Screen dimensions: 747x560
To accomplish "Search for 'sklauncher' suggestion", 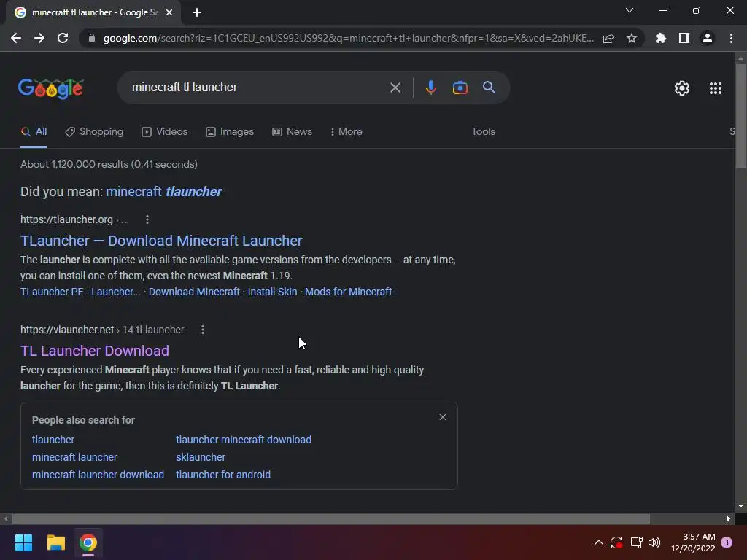I will [201, 457].
